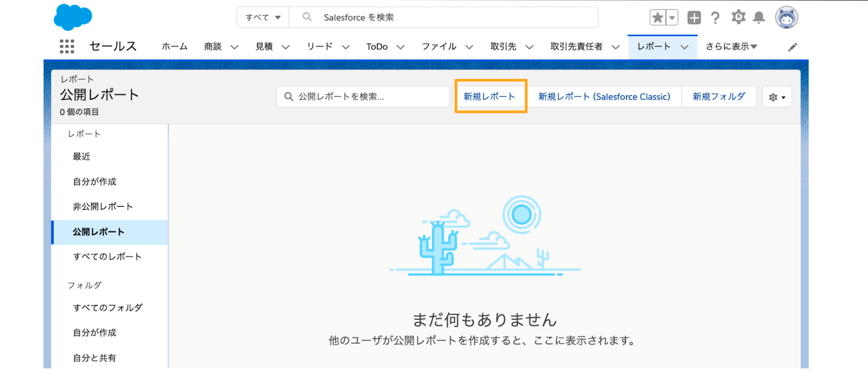Expand the レポート tab chevron
The width and height of the screenshot is (868, 374).
pos(685,47)
